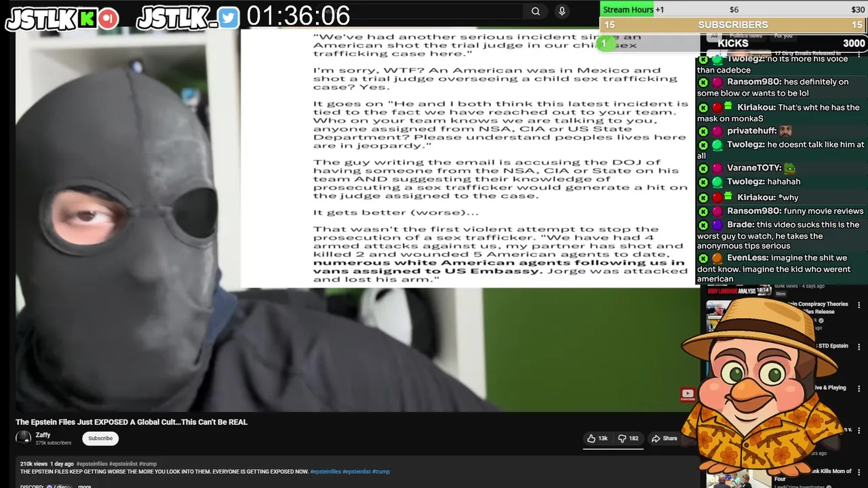Click the Twolegz username on the hahahah message
Screen dimensions: 868x488
[x=746, y=182]
